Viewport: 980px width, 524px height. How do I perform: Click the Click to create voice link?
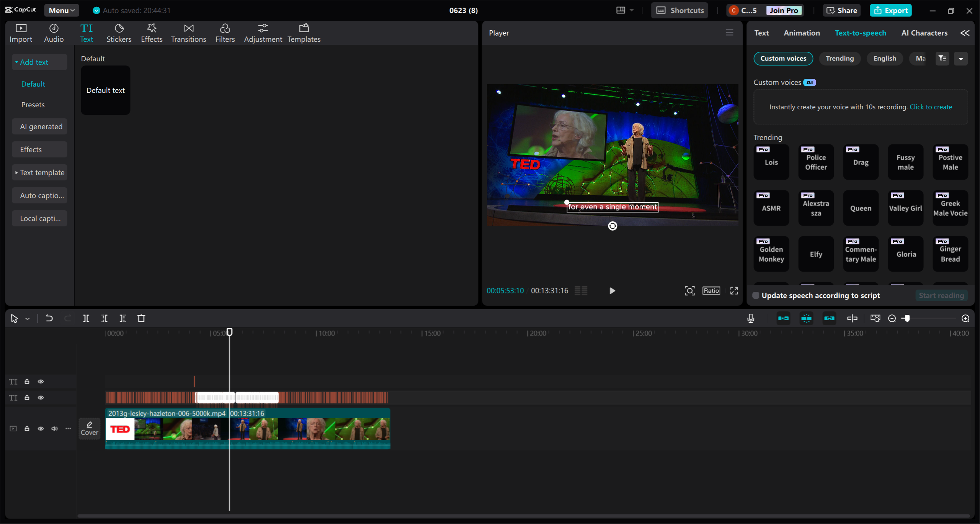(x=931, y=107)
